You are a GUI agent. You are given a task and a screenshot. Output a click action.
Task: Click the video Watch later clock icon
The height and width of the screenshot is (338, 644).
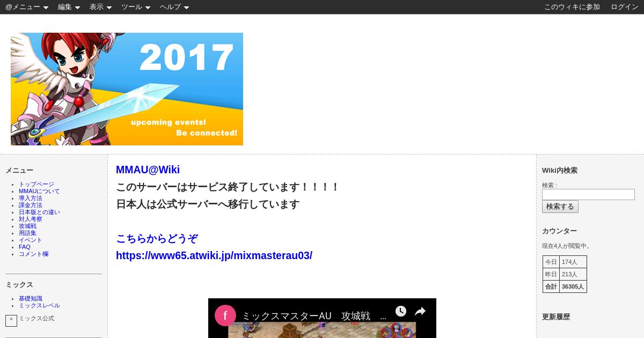pyautogui.click(x=401, y=311)
